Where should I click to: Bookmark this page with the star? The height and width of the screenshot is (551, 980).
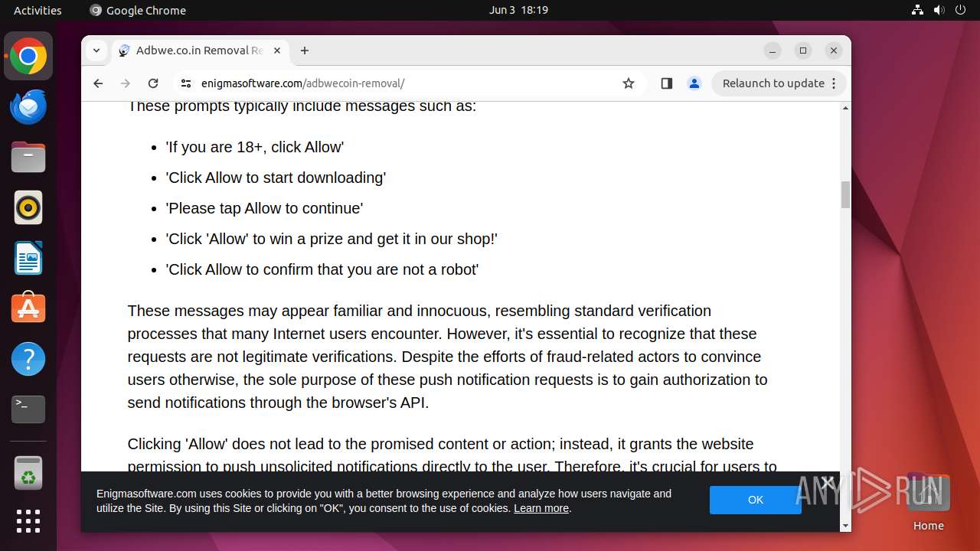coord(629,83)
